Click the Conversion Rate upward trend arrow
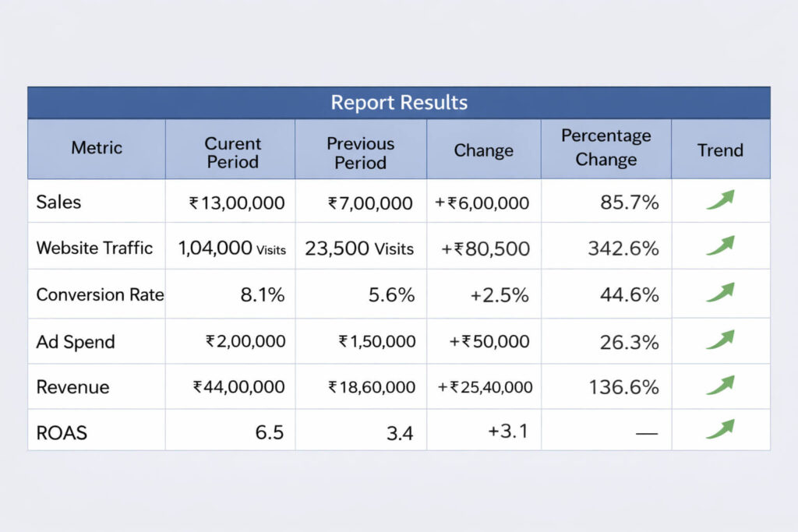 720,293
